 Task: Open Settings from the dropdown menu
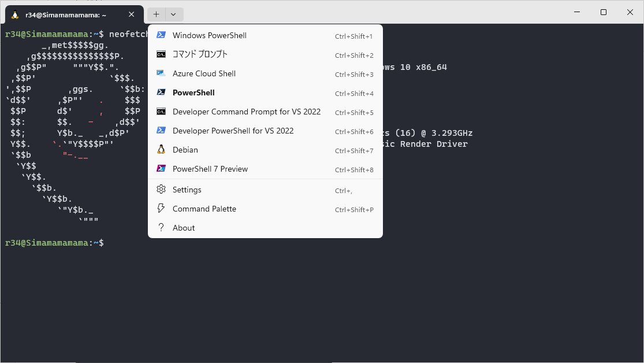click(265, 190)
